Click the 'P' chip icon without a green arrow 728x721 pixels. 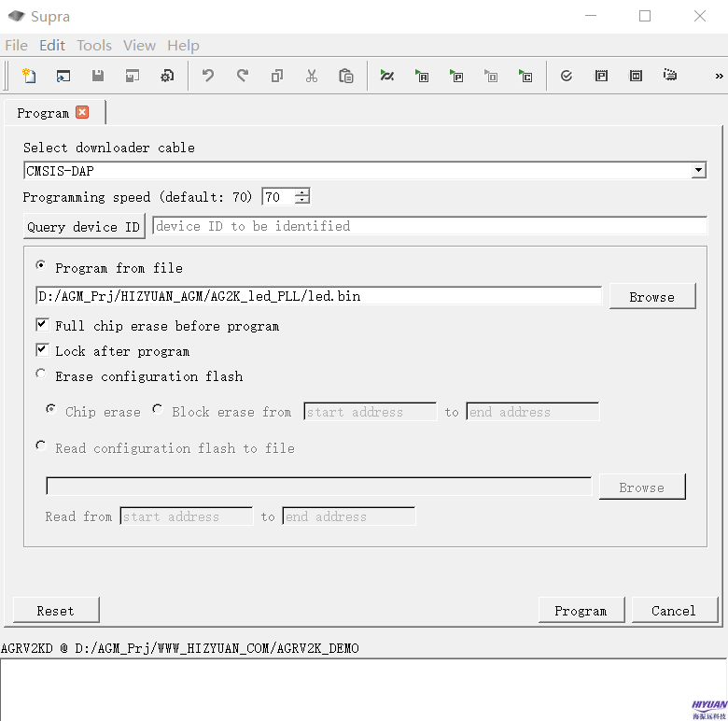tap(601, 76)
